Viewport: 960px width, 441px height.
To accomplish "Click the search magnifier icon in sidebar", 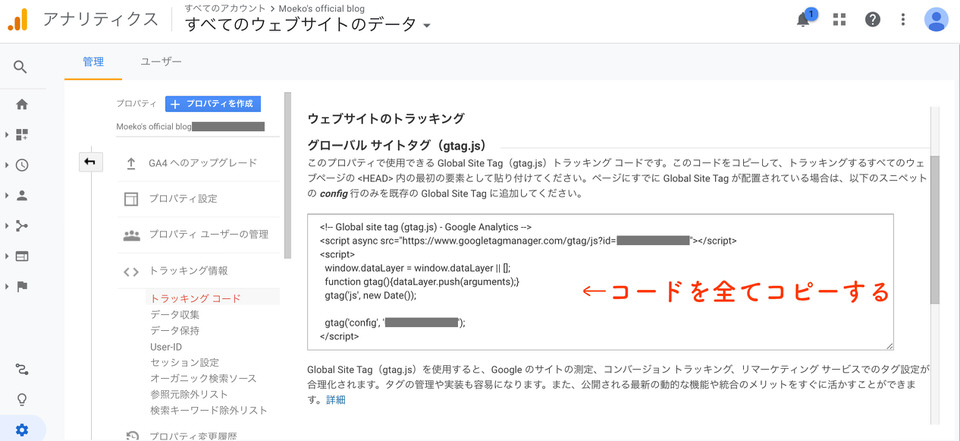I will point(20,67).
